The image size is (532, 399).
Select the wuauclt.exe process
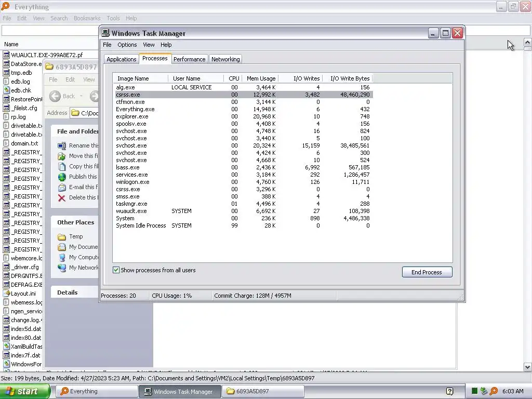pos(243,211)
